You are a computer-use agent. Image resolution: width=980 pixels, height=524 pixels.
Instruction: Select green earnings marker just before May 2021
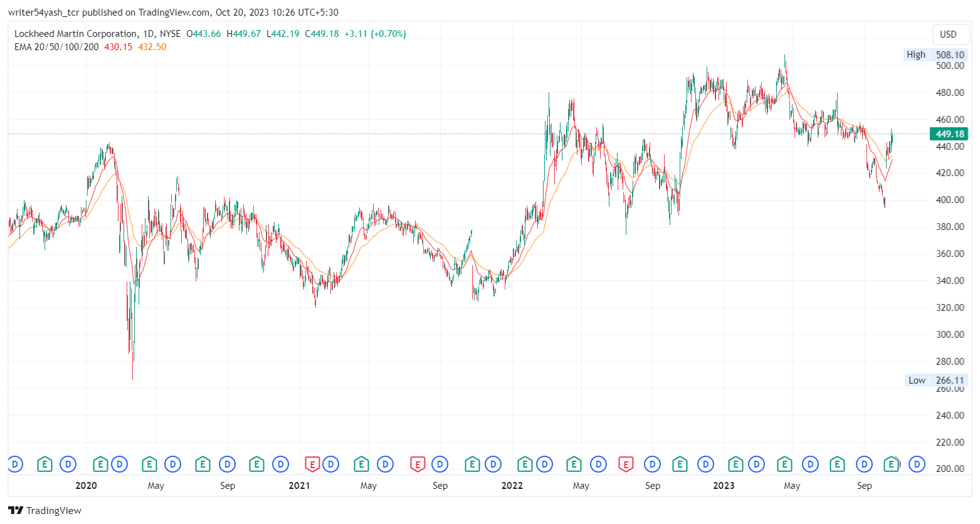[361, 464]
